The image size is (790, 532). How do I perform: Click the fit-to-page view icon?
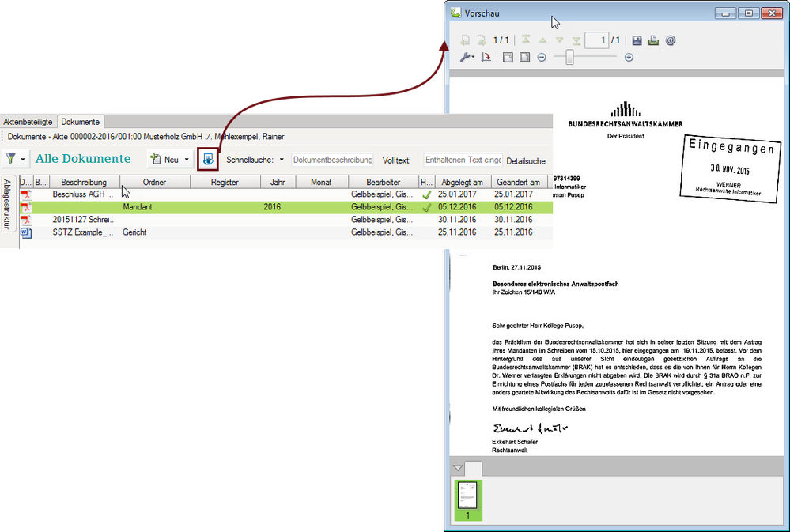pyautogui.click(x=508, y=58)
